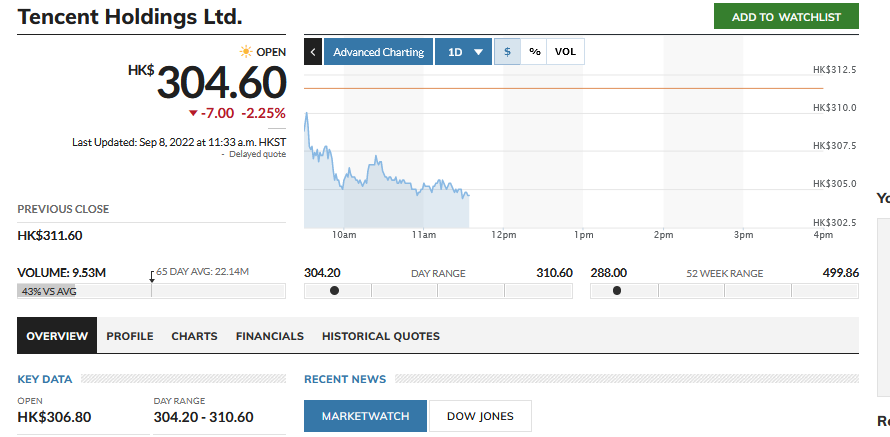
Task: Show Dow Jones recent news
Action: click(x=480, y=416)
